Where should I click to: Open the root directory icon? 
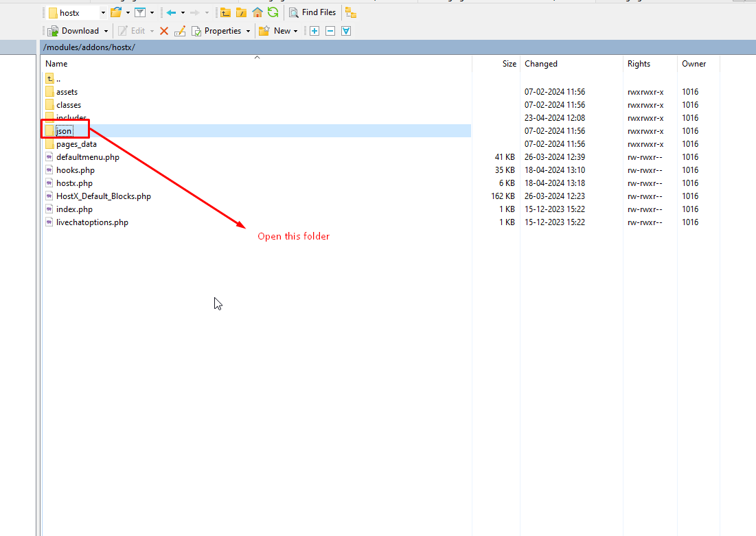pos(241,12)
